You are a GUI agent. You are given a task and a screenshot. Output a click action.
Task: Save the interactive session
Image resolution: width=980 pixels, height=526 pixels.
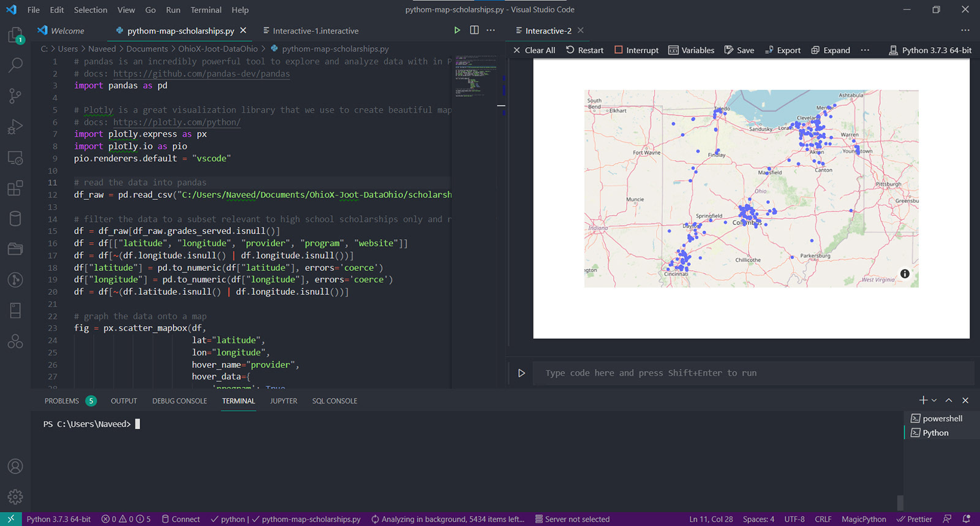pyautogui.click(x=739, y=50)
